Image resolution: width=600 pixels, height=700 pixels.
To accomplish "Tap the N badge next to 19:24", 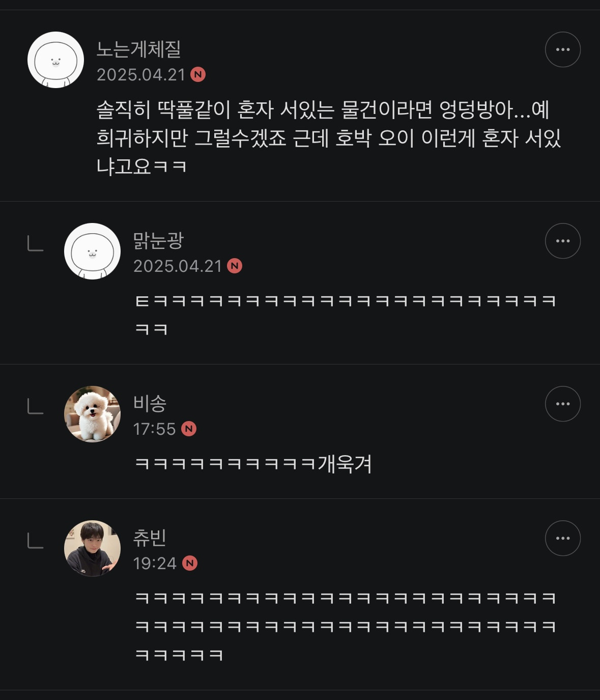I will [190, 563].
